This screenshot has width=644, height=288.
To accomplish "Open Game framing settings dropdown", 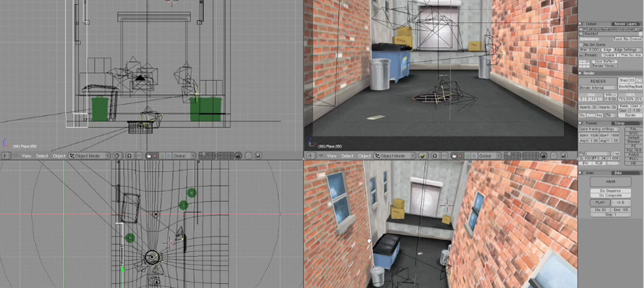I will coord(599,129).
